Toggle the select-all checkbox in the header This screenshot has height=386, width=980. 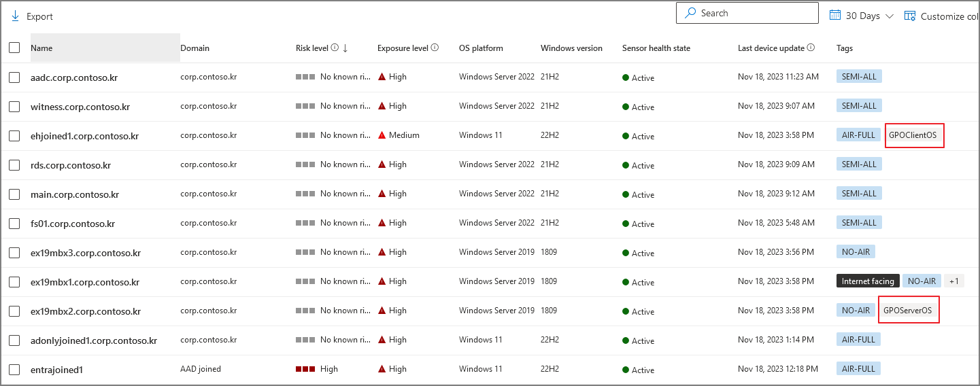(x=14, y=48)
